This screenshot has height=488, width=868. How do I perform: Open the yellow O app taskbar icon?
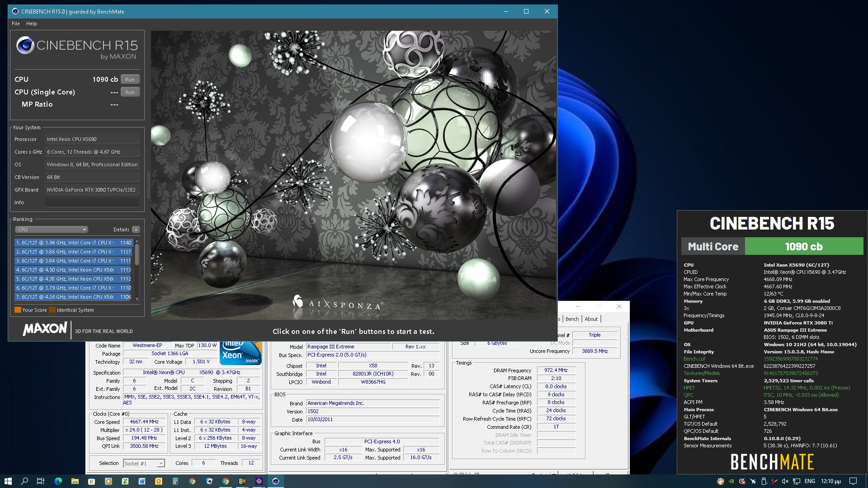[159, 481]
